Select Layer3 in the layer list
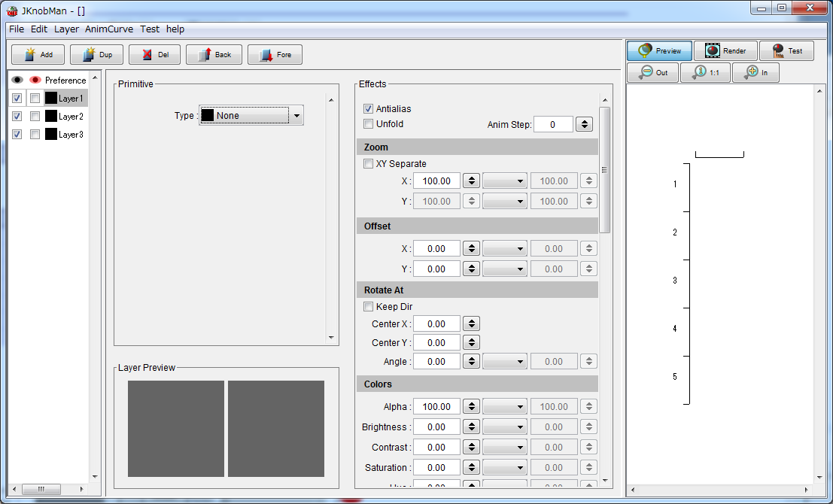 [66, 135]
